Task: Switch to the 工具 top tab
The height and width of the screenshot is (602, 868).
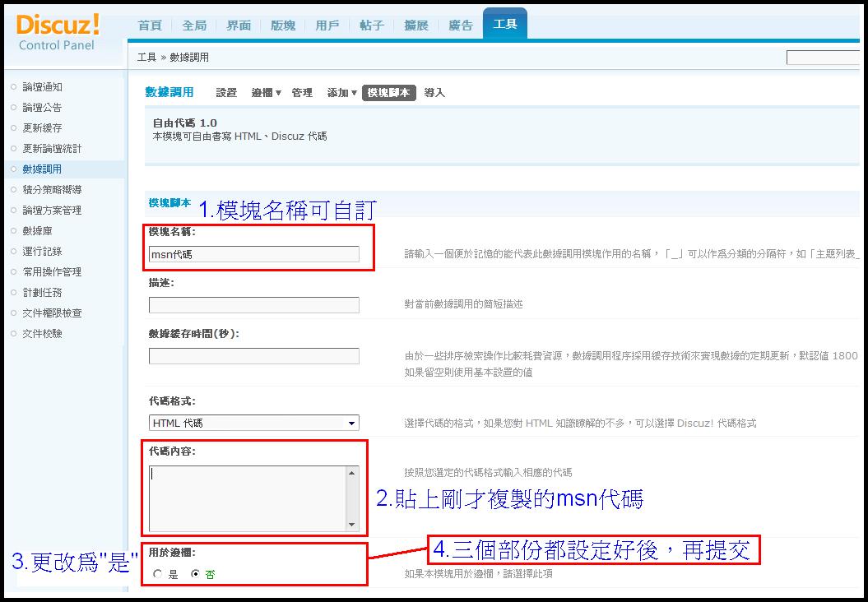Action: (504, 25)
